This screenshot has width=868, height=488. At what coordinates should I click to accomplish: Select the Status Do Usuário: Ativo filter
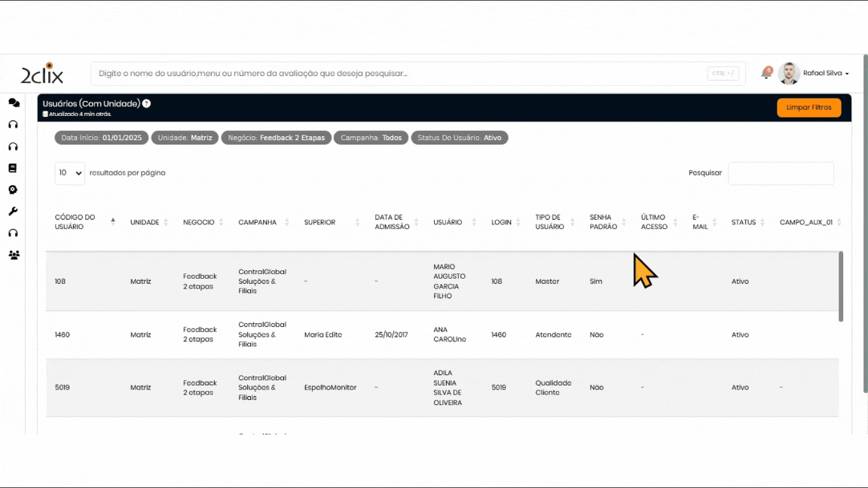[x=460, y=138]
